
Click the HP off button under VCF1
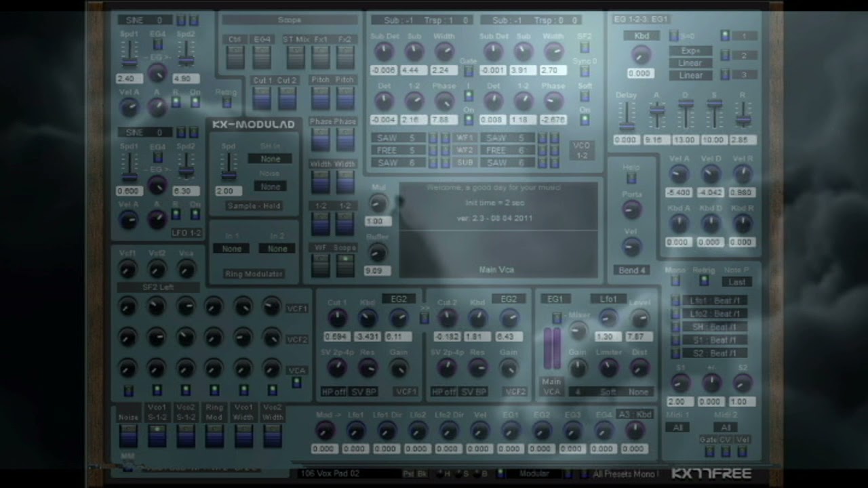(333, 392)
